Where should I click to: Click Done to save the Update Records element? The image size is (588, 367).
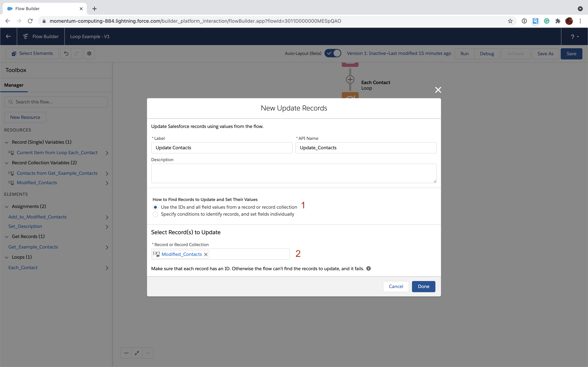point(423,286)
